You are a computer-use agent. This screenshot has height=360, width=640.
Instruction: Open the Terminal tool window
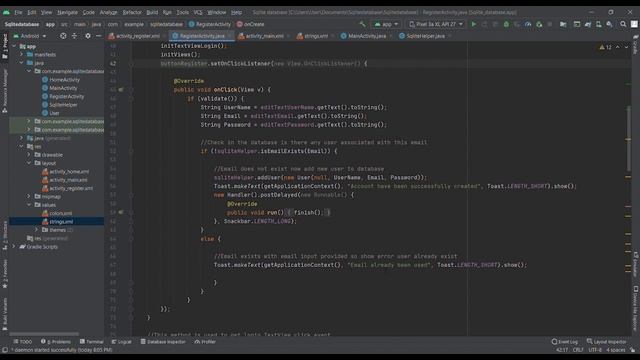[x=91, y=342]
